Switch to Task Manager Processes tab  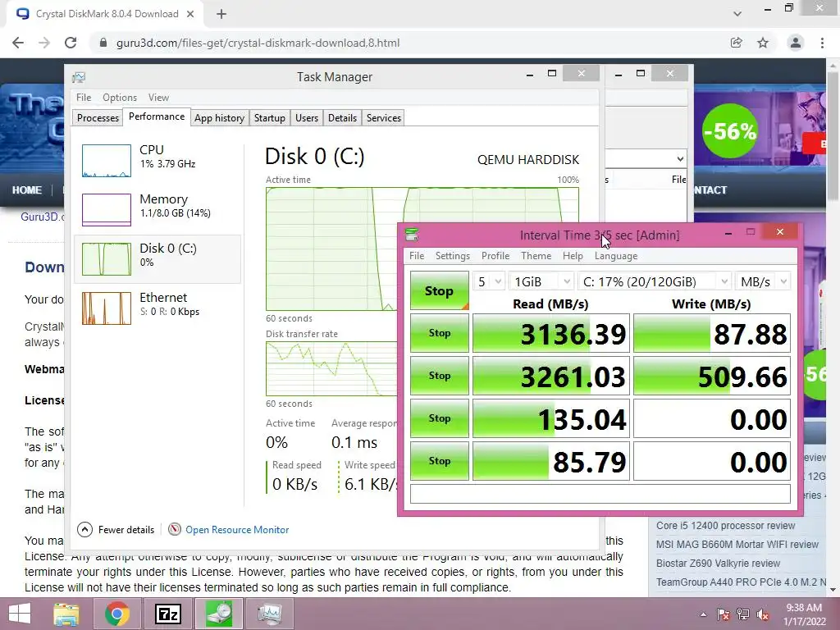coord(98,118)
